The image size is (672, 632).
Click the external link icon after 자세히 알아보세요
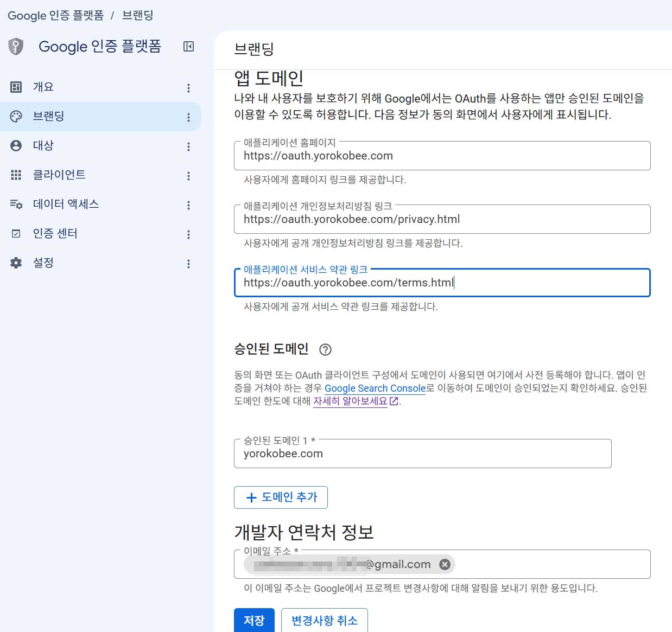[x=394, y=401]
